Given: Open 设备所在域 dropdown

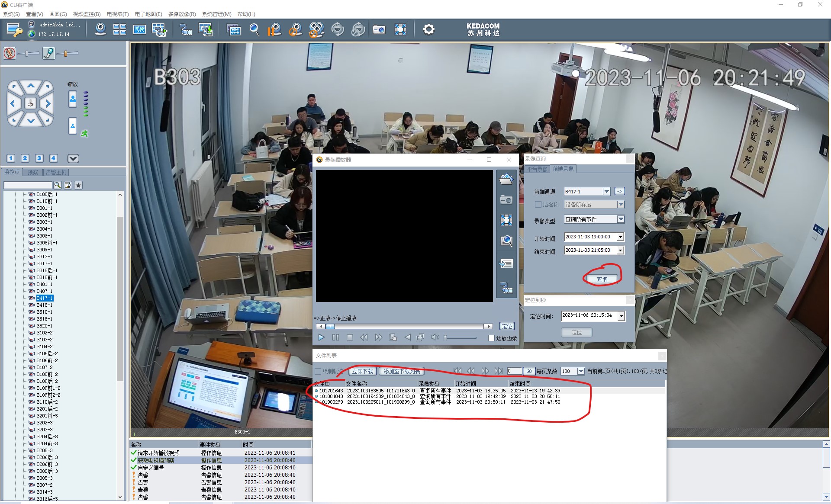Looking at the screenshot, I should [621, 205].
